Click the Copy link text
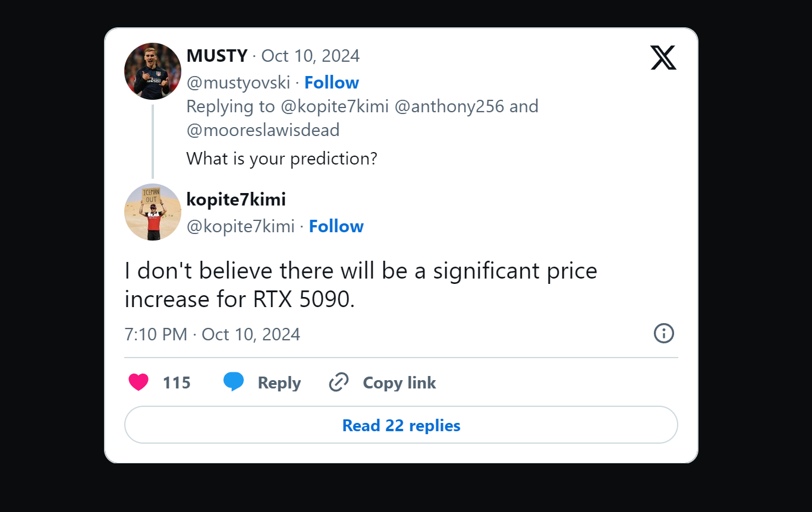812x512 pixels. click(x=399, y=383)
